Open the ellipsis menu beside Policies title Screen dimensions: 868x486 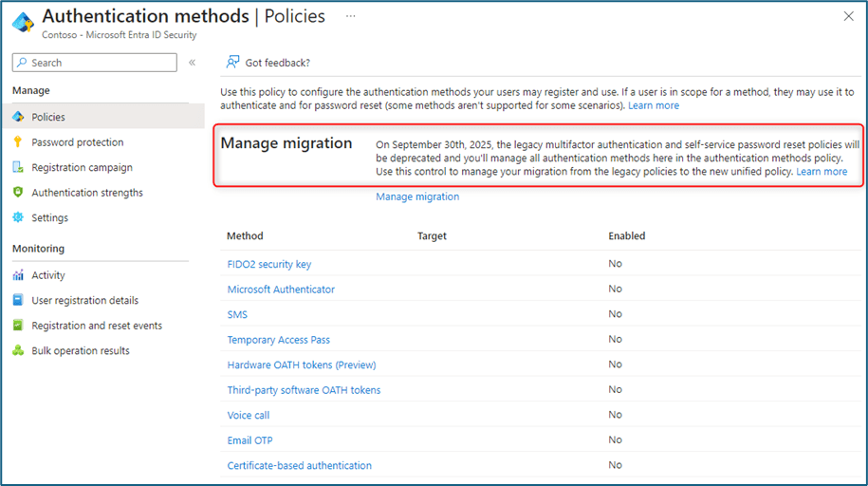pyautogui.click(x=351, y=17)
